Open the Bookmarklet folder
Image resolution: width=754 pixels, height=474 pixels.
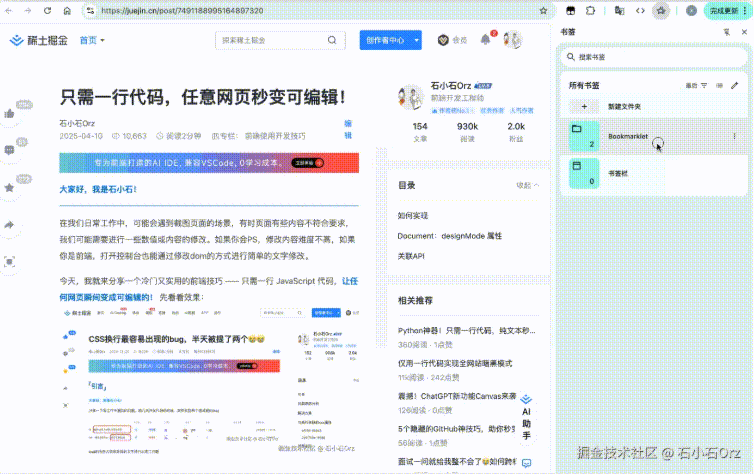pos(654,137)
